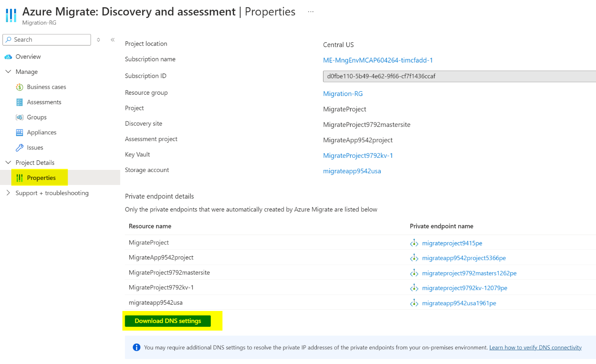Click the Subscription ID value field
The width and height of the screenshot is (596, 364).
[460, 76]
